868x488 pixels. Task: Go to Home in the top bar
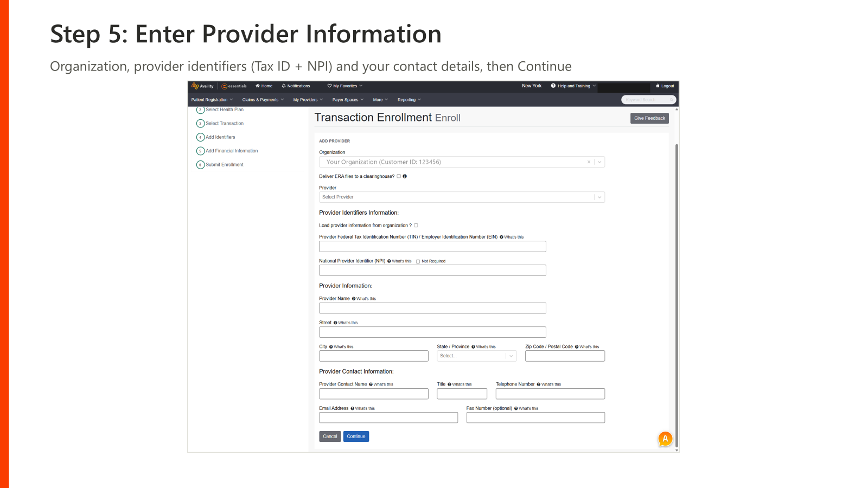tap(264, 86)
